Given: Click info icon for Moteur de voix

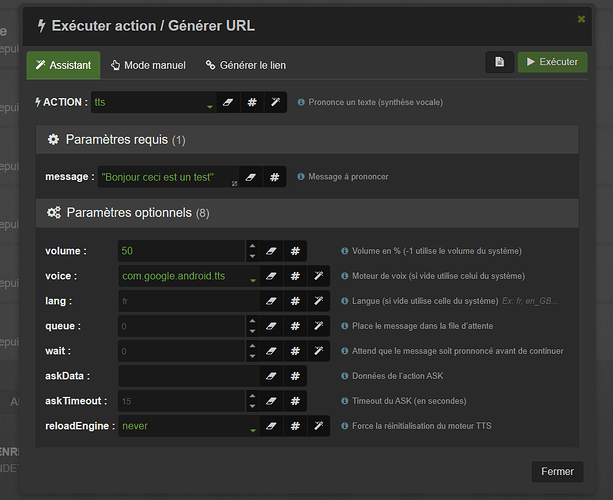Looking at the screenshot, I should 344,276.
